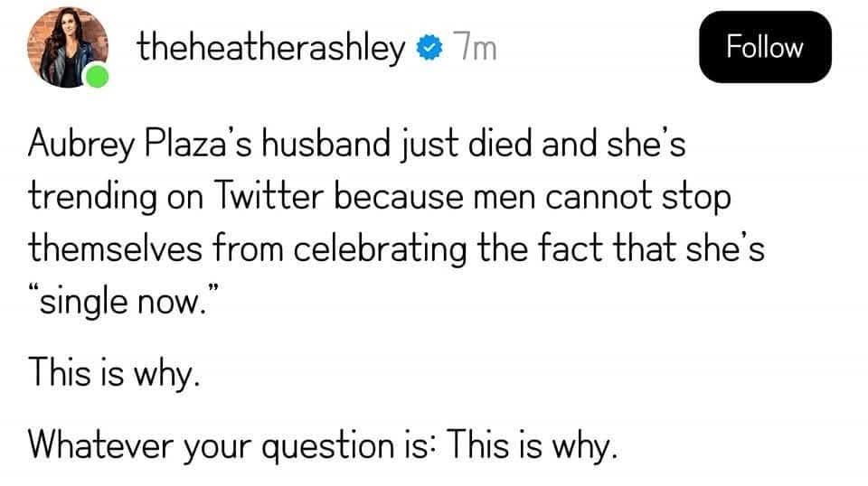Click the Follow button
868x486 pixels.
tap(765, 47)
